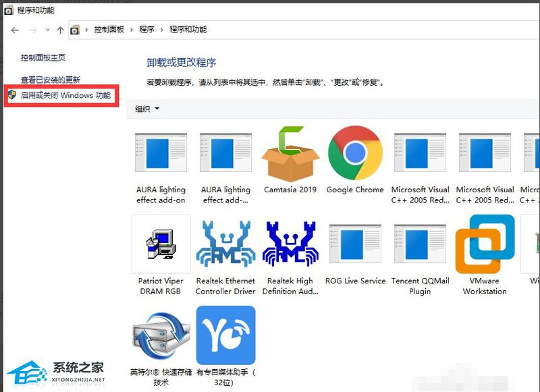Expand chevron after 程序 in breadcrumb
Image resolution: width=540 pixels, height=392 pixels.
tap(162, 30)
